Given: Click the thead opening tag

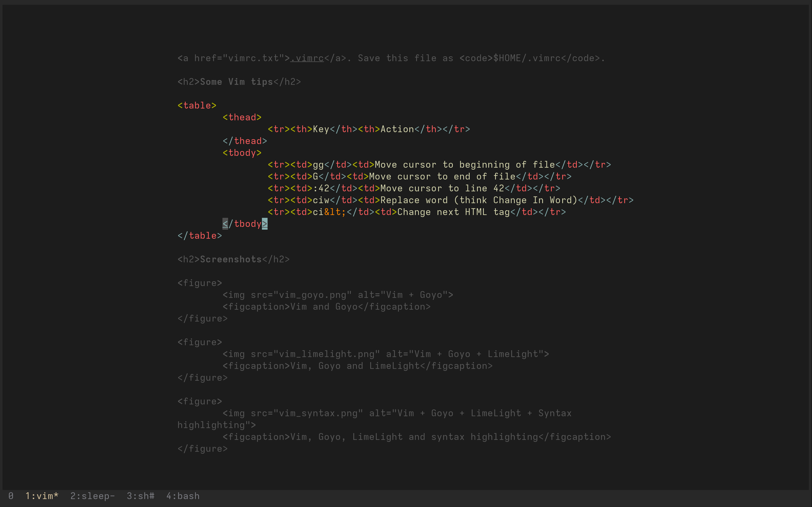Looking at the screenshot, I should [x=242, y=117].
